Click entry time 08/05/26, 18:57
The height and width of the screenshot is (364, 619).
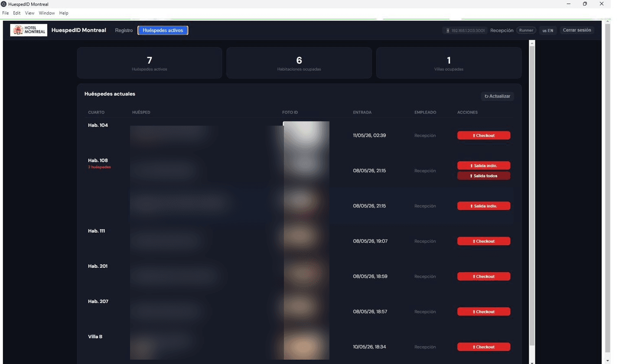tap(370, 312)
